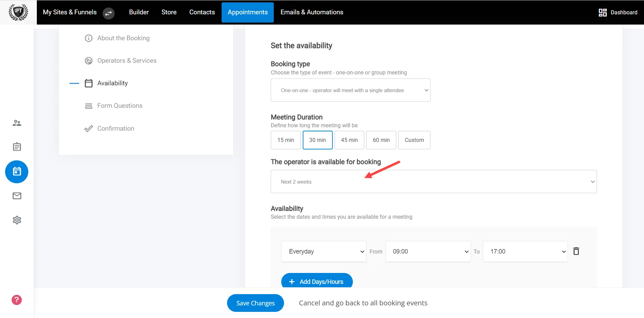Open My Sites & Funnels
The width and height of the screenshot is (644, 318).
click(70, 12)
